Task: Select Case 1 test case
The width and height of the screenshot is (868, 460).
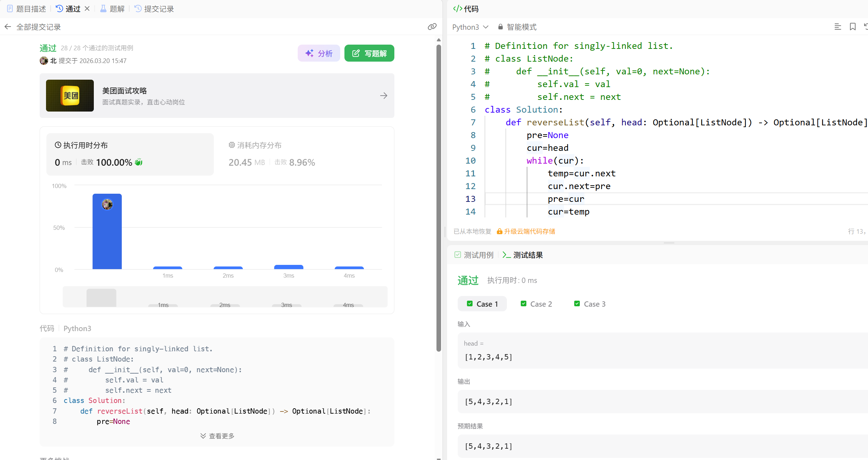Action: 482,304
